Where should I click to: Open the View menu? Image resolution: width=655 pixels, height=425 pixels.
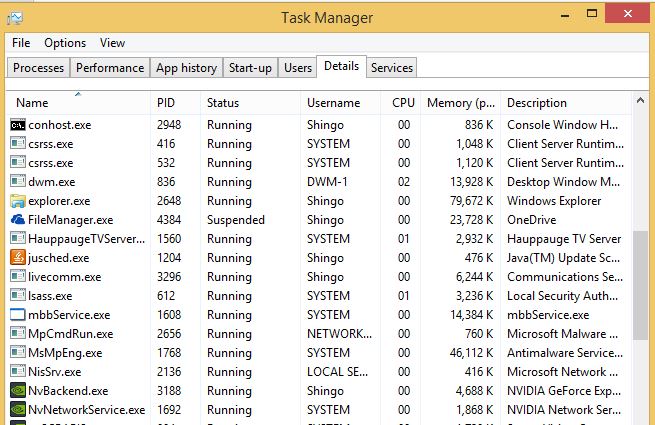click(x=112, y=43)
